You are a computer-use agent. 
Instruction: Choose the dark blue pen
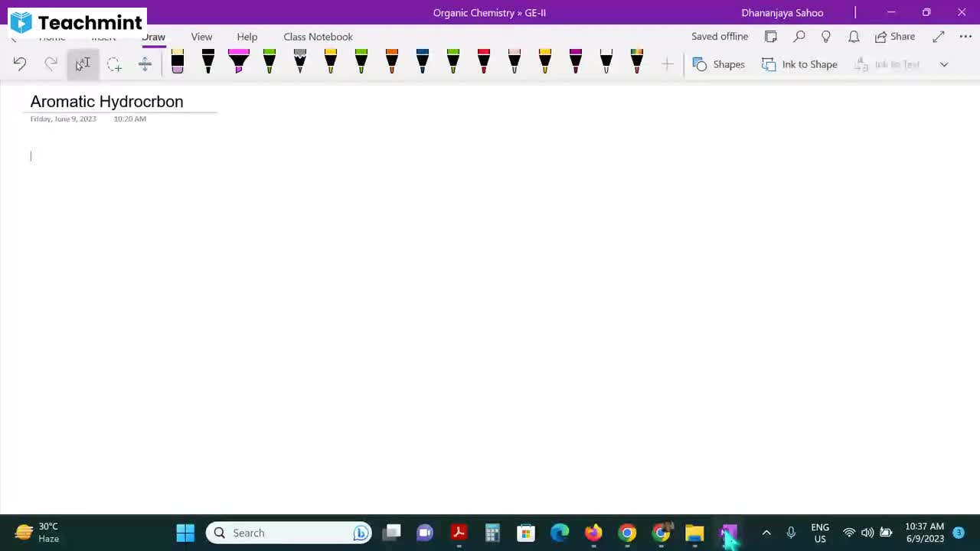(x=423, y=62)
